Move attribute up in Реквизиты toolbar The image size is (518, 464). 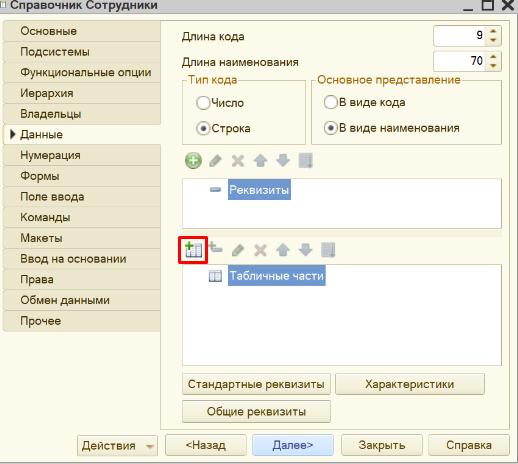click(260, 161)
